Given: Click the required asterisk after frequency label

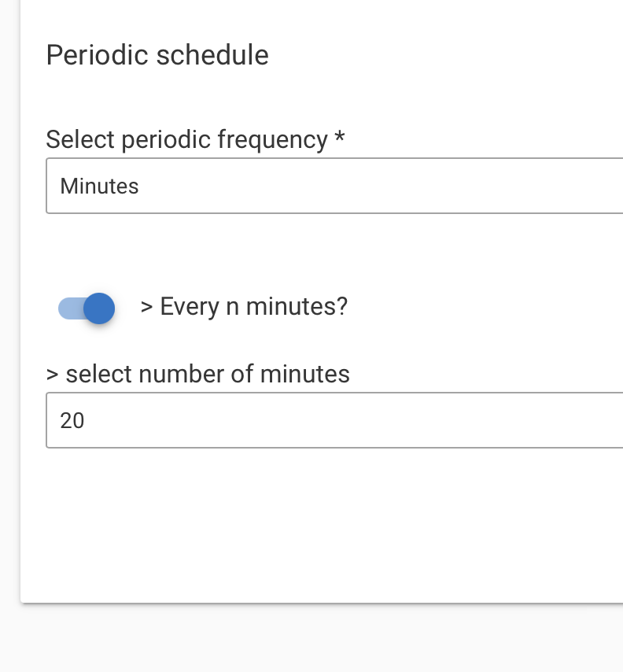Looking at the screenshot, I should point(340,135).
